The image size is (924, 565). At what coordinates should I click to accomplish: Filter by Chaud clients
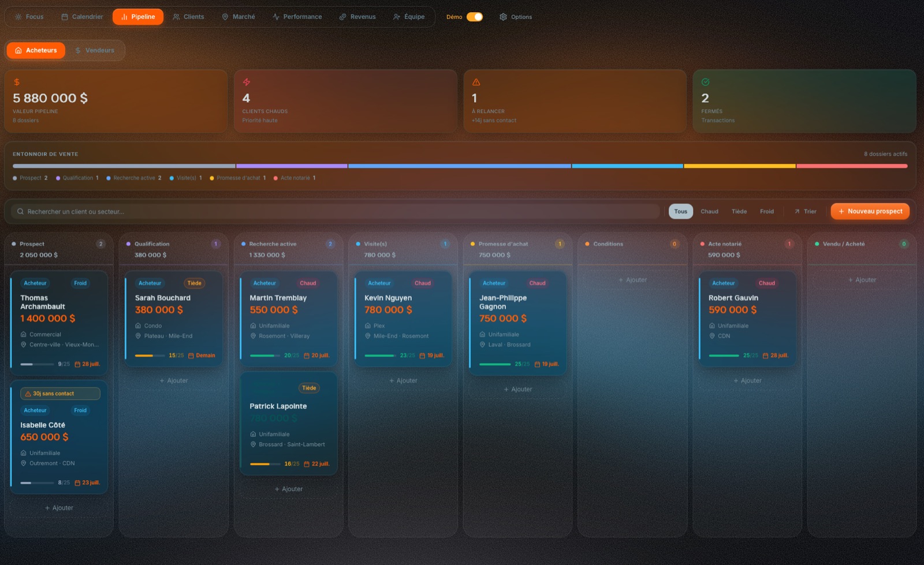[709, 211]
